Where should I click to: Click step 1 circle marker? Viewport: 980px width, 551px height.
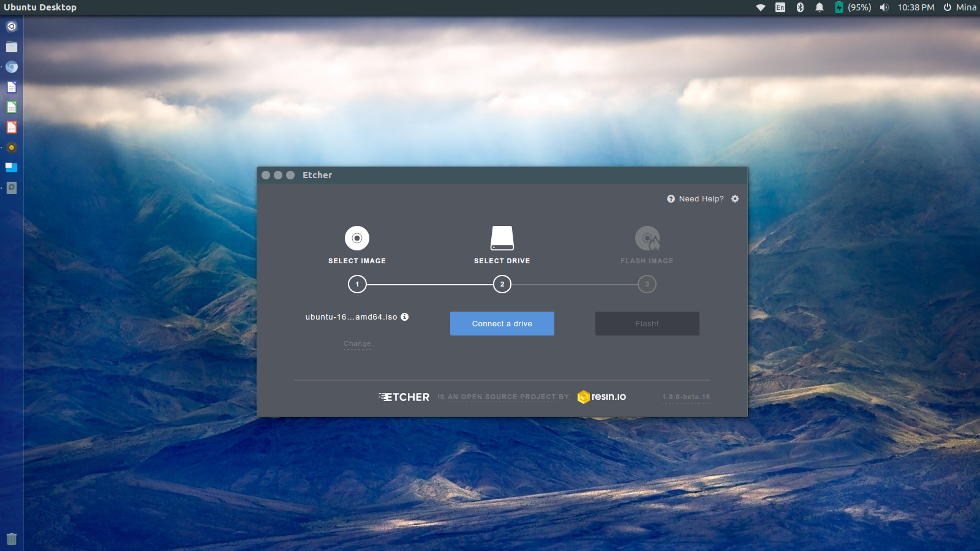click(x=357, y=284)
